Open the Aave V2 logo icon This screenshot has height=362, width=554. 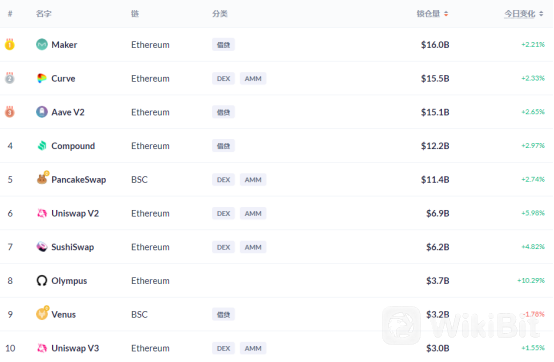tap(42, 112)
